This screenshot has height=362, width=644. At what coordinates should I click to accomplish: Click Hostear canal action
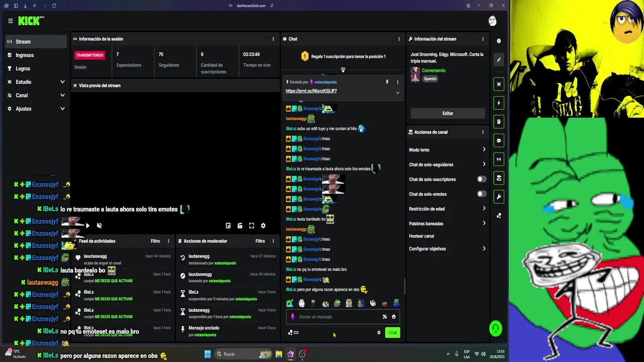[422, 236]
